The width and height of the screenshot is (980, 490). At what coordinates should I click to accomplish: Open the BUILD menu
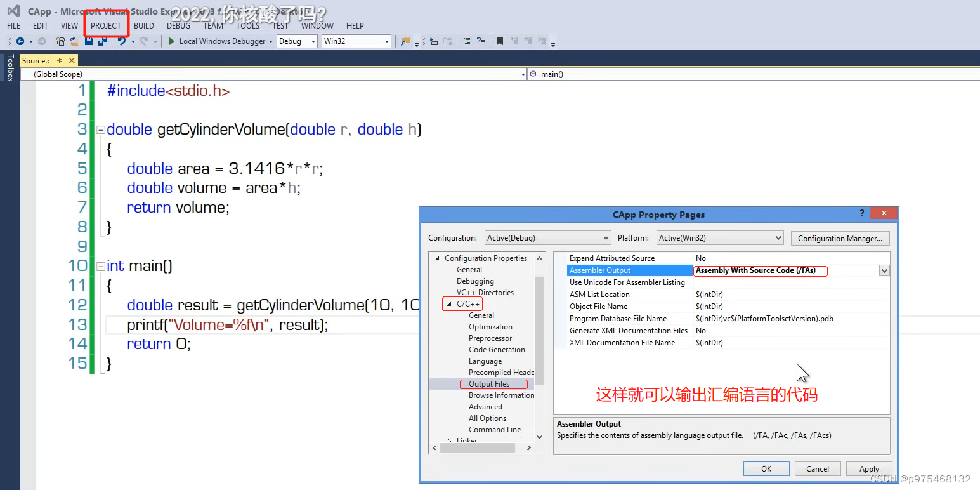pyautogui.click(x=144, y=26)
